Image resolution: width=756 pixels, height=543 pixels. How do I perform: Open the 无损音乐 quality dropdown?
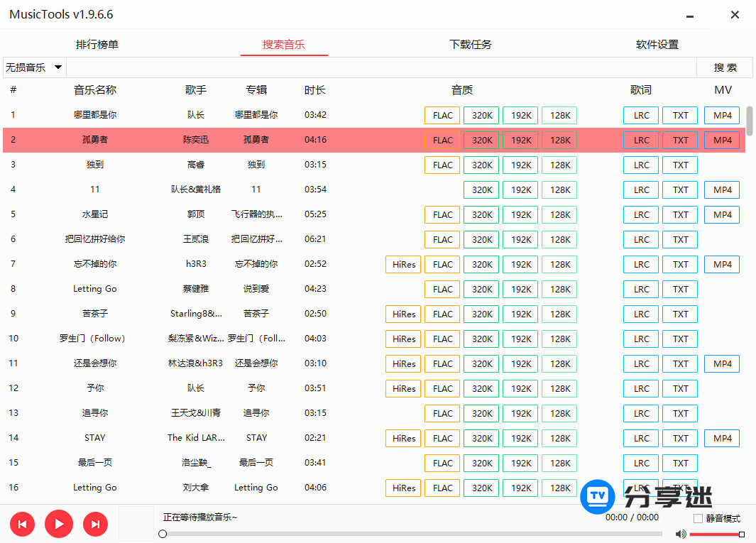click(32, 67)
